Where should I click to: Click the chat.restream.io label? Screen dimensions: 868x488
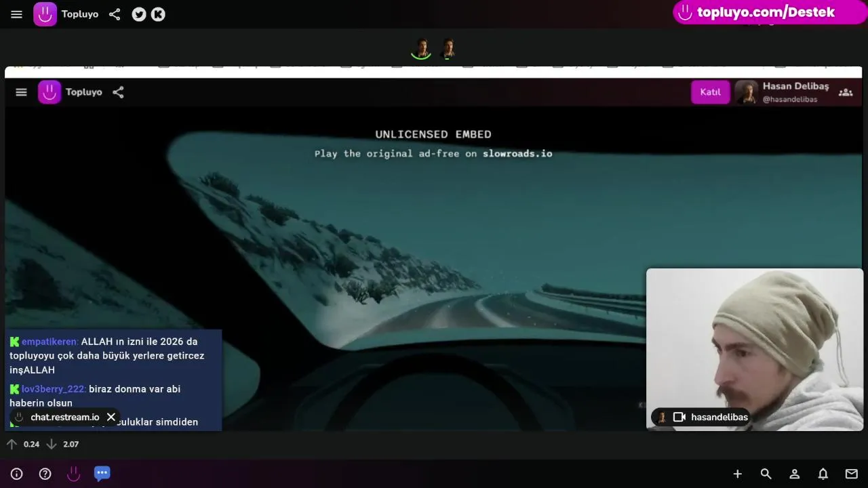tap(65, 417)
